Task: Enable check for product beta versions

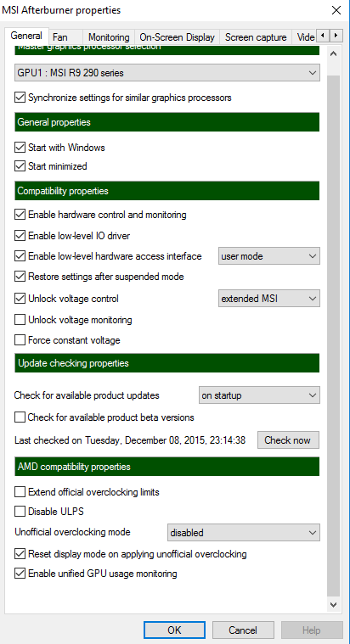Action: pos(20,417)
